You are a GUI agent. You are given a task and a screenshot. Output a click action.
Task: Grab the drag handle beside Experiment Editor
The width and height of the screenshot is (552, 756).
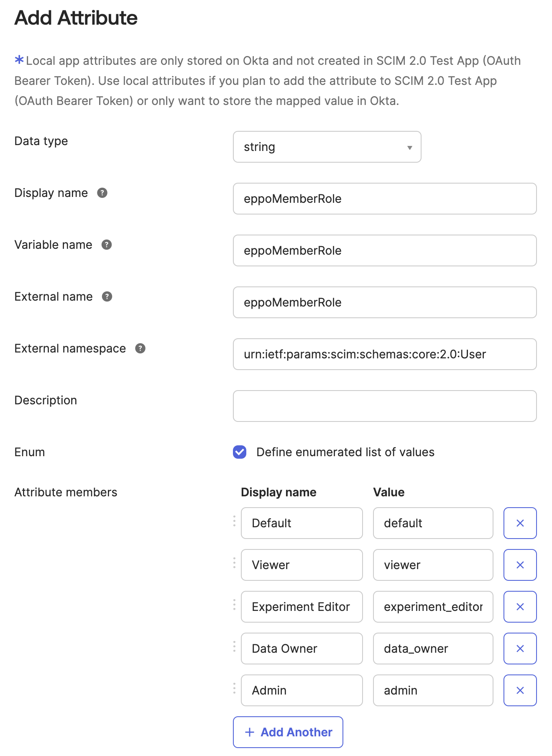tap(234, 605)
